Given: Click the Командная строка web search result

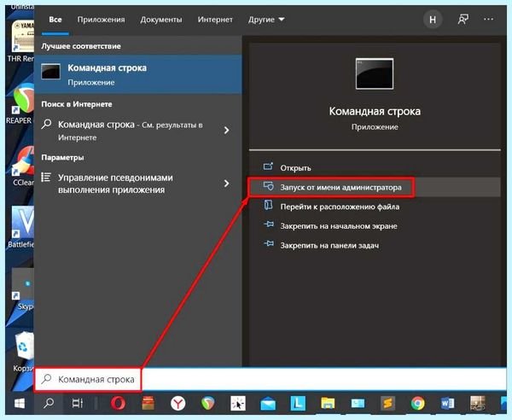Looking at the screenshot, I should click(x=129, y=131).
